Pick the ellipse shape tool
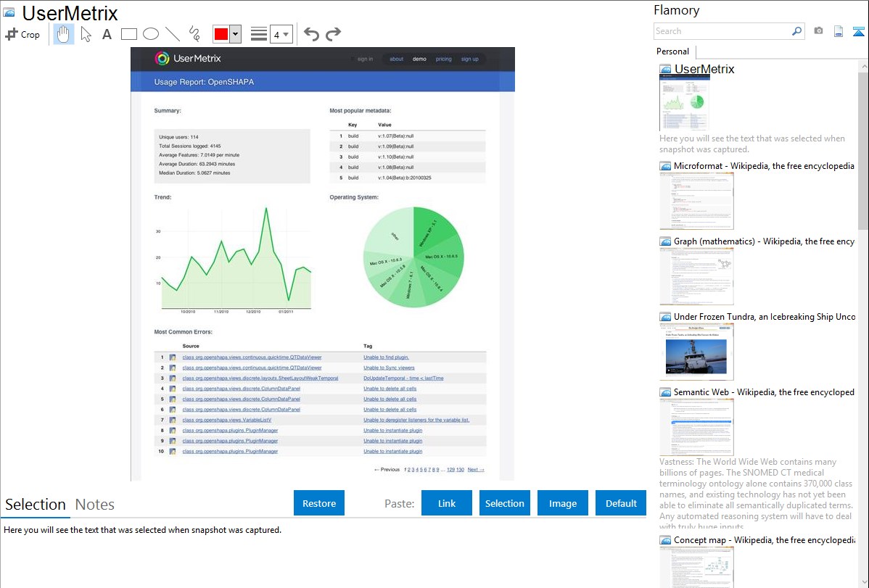 (150, 34)
